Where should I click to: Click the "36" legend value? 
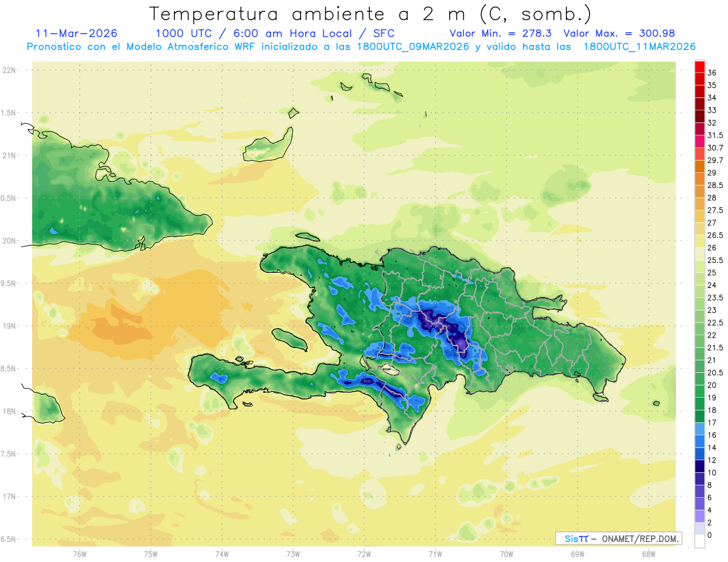point(712,73)
